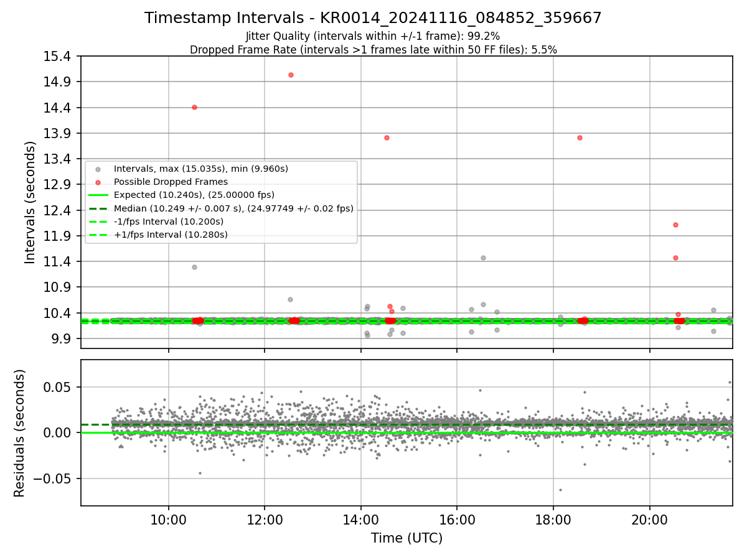
Task: Click the 'Intervals (seconds)' y-axis label
Action: point(31,202)
